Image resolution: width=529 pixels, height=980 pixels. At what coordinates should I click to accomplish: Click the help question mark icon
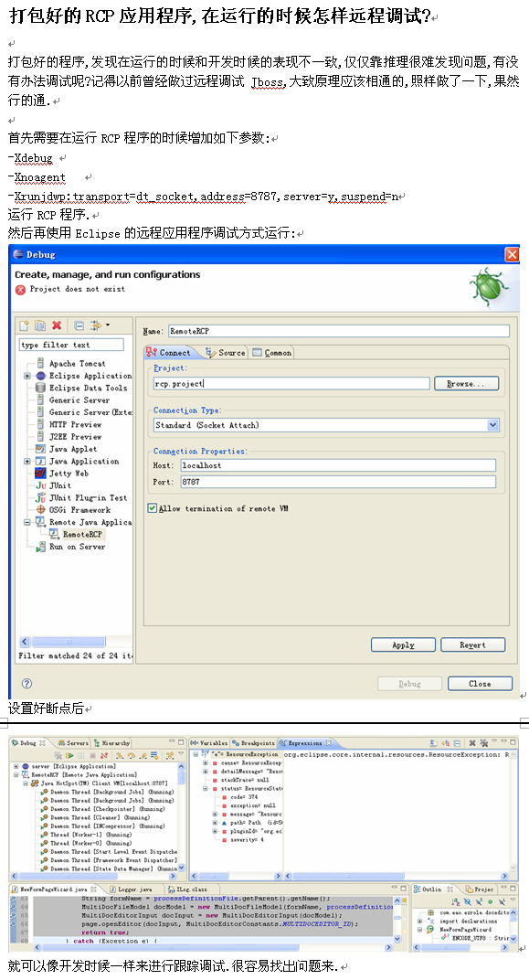pyautogui.click(x=26, y=683)
